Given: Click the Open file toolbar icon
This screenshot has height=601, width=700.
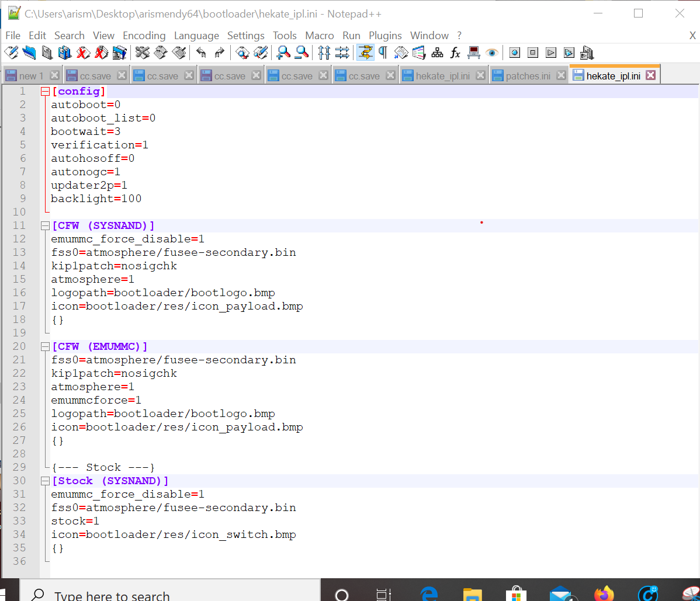Looking at the screenshot, I should (29, 53).
